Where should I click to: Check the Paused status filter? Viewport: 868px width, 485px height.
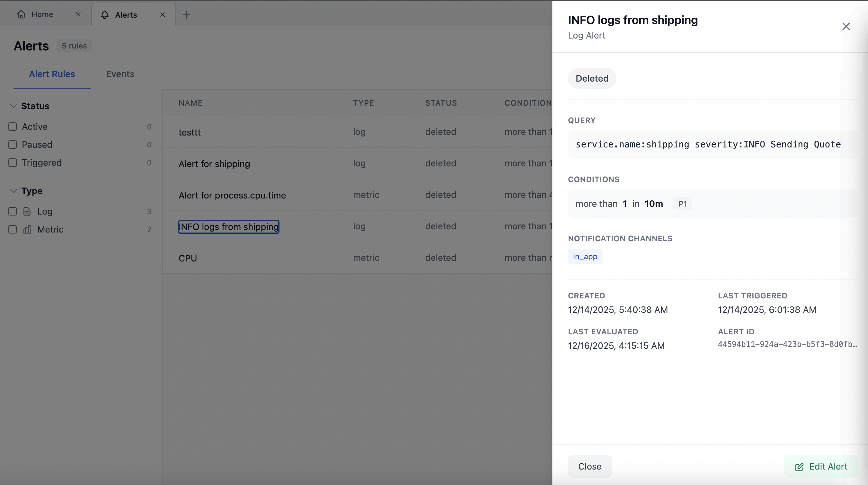point(13,145)
